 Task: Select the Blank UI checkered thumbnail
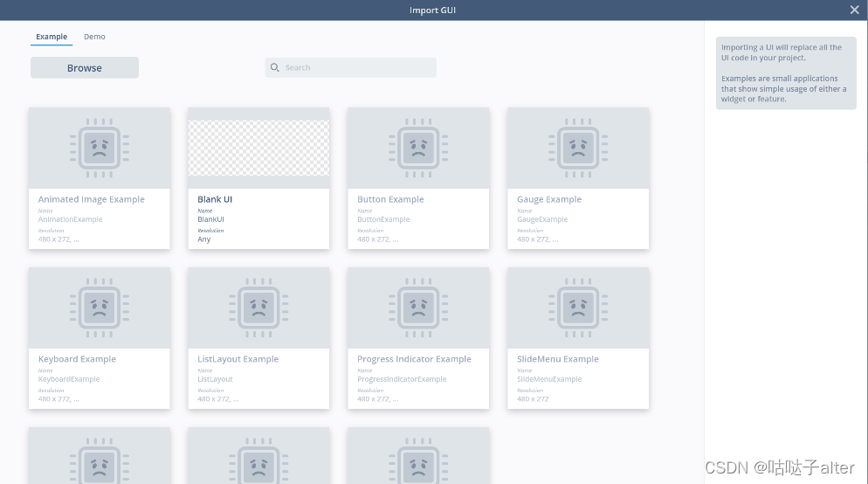click(x=258, y=148)
